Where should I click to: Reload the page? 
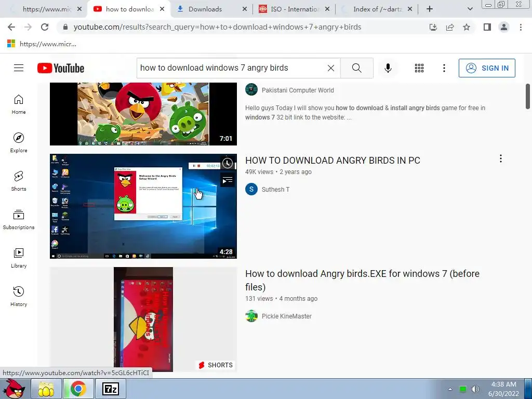click(45, 27)
